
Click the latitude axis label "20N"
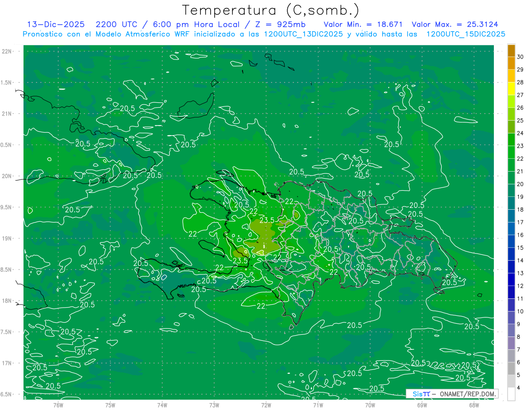click(7, 176)
